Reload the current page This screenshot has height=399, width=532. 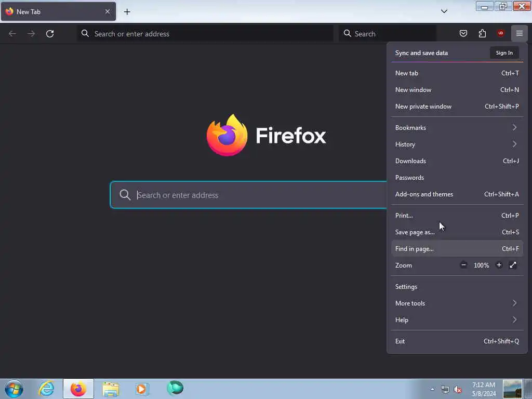coord(50,34)
